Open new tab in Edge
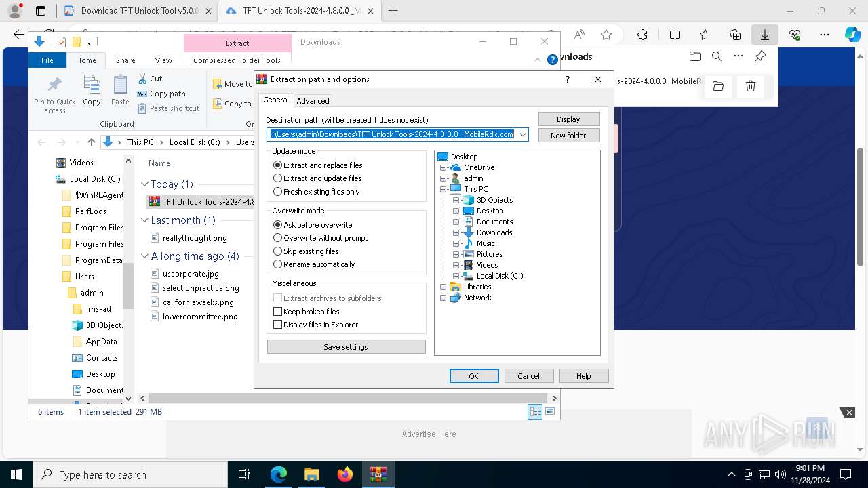 [x=393, y=11]
